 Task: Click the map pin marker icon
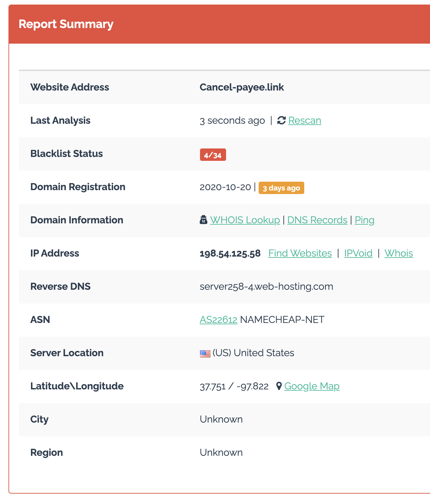pos(279,386)
